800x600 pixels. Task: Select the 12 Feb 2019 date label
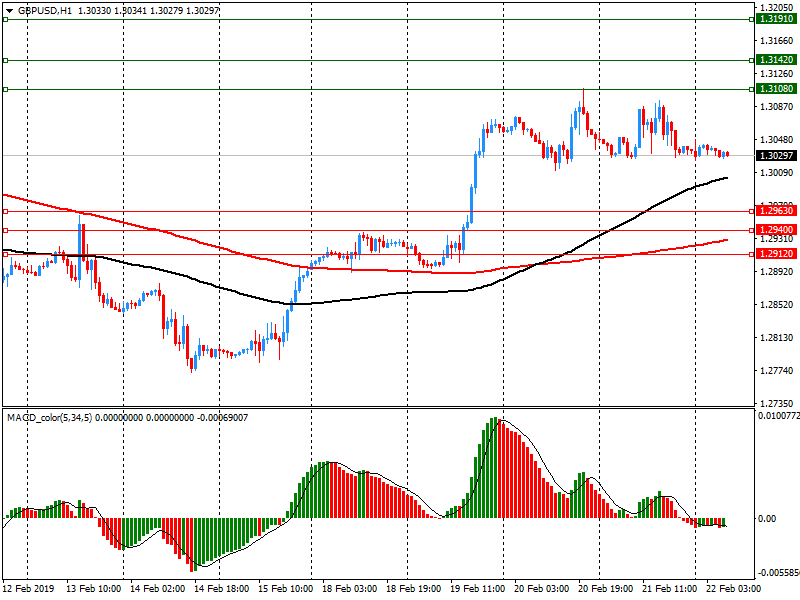pyautogui.click(x=27, y=590)
